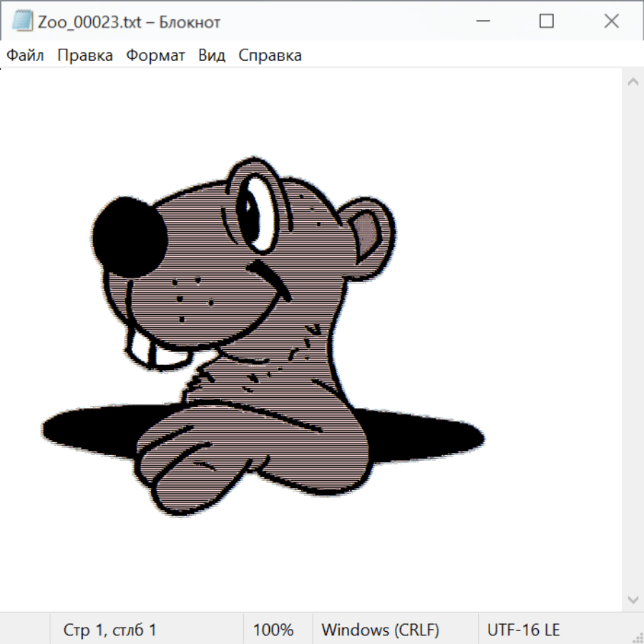This screenshot has height=644, width=644.
Task: Open the Правка menu
Action: [84, 56]
